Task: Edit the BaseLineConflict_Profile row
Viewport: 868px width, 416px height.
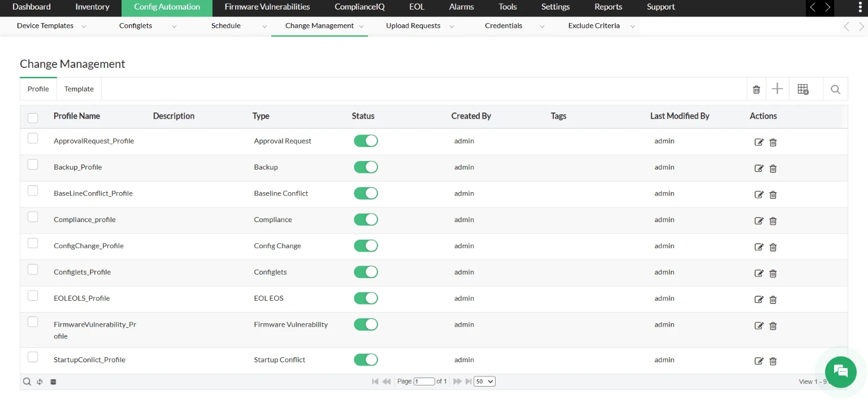Action: point(759,194)
